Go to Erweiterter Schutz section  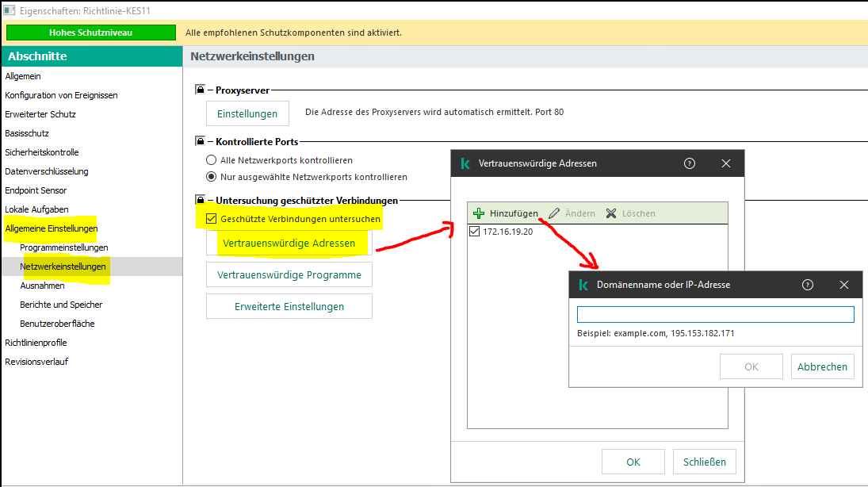coord(40,114)
